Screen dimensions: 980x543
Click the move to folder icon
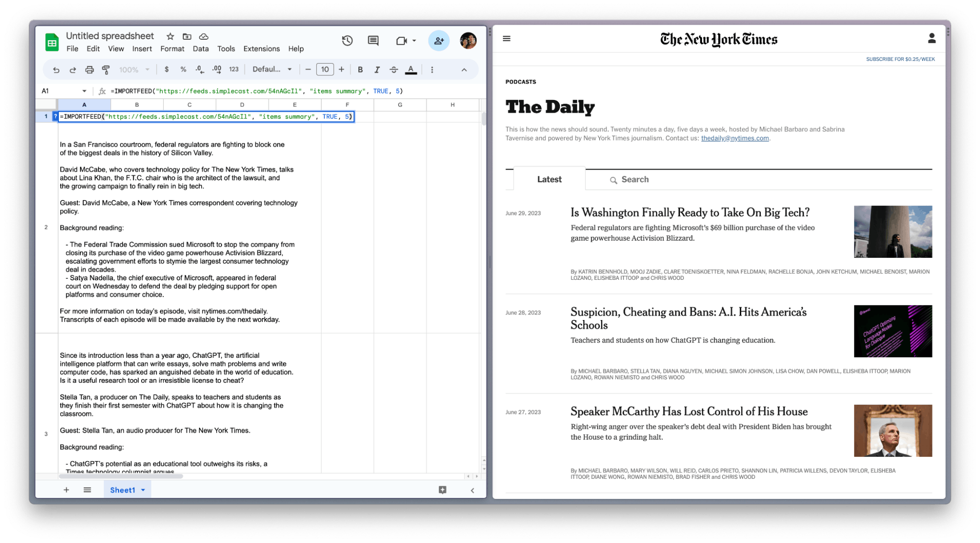[187, 36]
